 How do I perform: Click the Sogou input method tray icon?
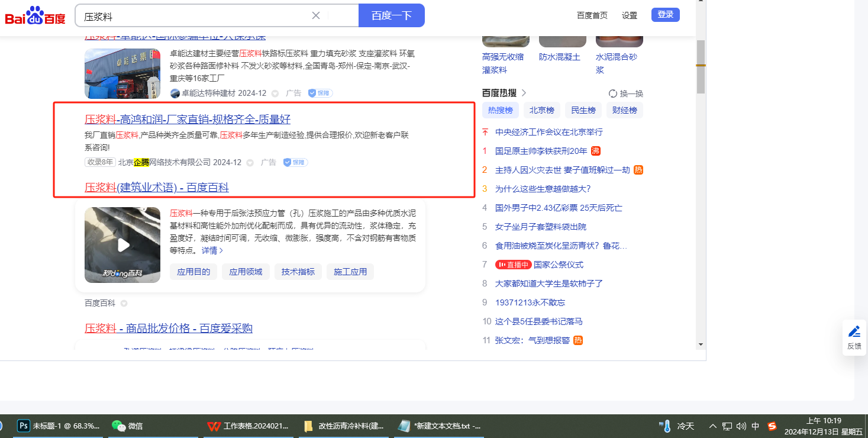point(772,426)
